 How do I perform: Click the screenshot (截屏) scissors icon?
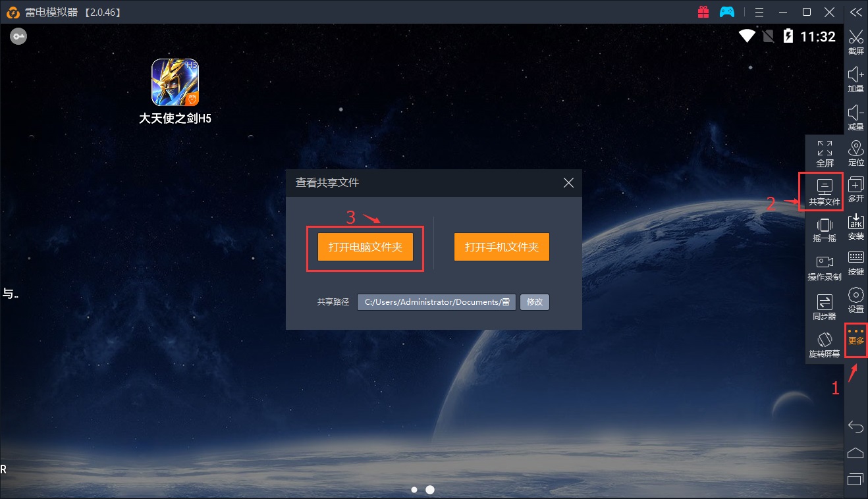tap(855, 41)
